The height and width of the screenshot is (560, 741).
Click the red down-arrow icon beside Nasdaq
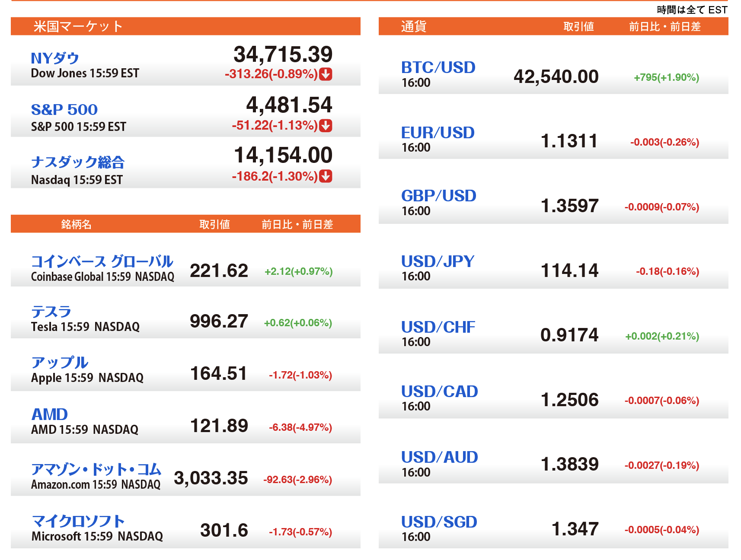tap(326, 176)
